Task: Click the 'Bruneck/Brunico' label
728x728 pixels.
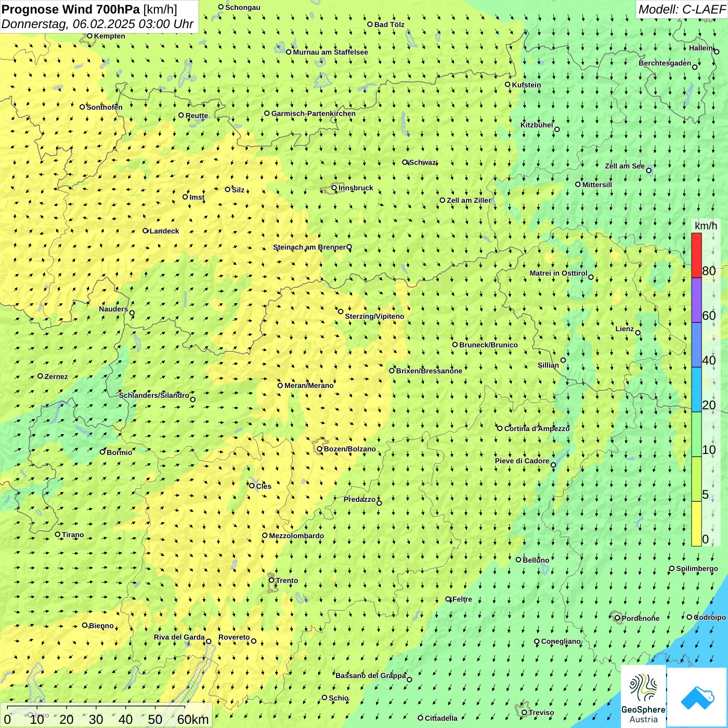Action: (488, 345)
